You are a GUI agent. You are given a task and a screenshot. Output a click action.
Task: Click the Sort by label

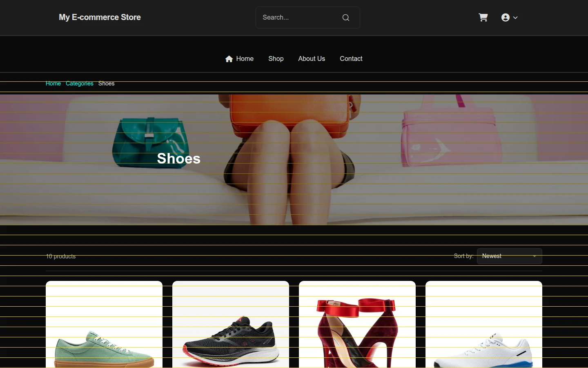pyautogui.click(x=464, y=256)
